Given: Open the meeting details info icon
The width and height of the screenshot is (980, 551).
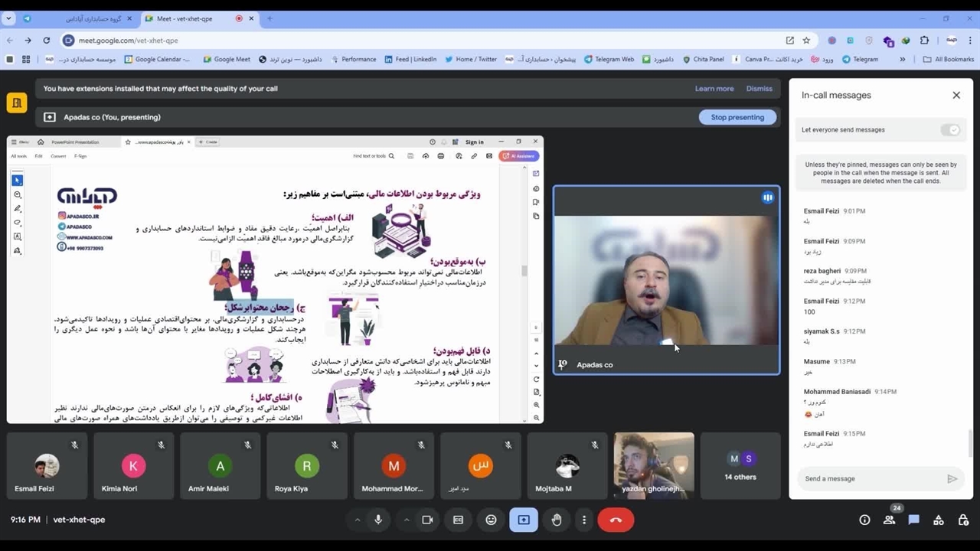Looking at the screenshot, I should coord(864,520).
